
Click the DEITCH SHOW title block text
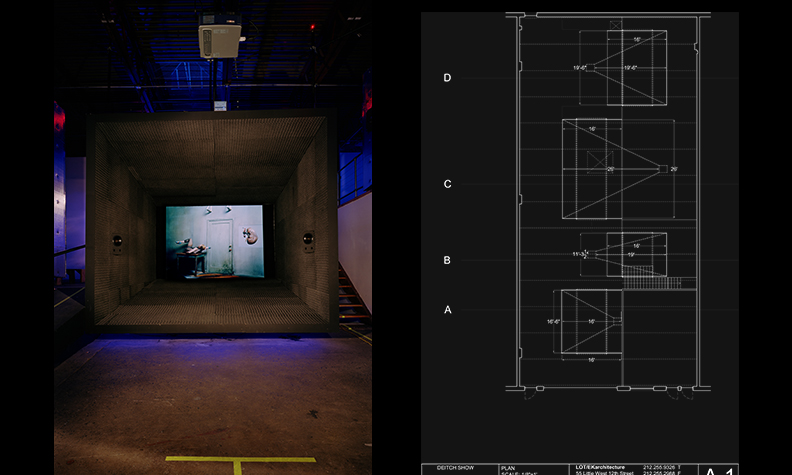point(455,468)
